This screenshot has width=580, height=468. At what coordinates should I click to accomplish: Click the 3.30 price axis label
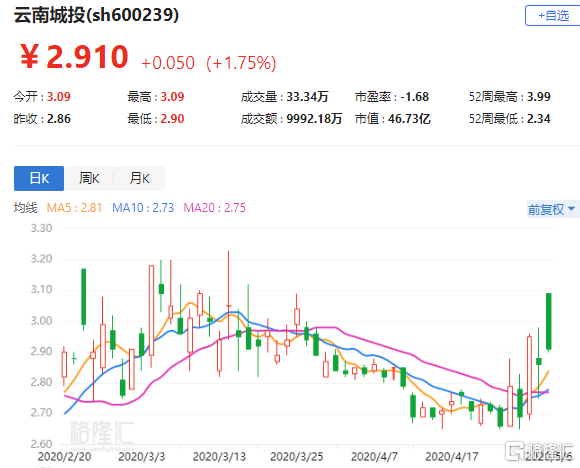point(41,228)
